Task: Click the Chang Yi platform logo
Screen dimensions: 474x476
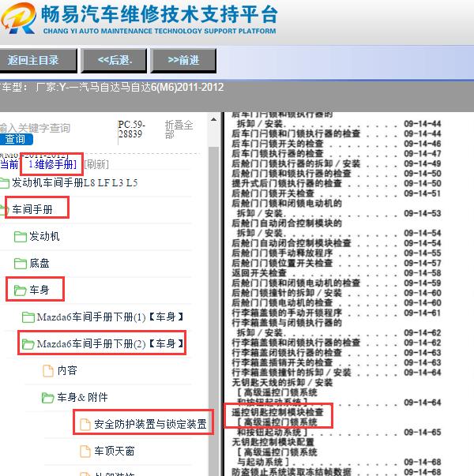Action: (x=18, y=18)
